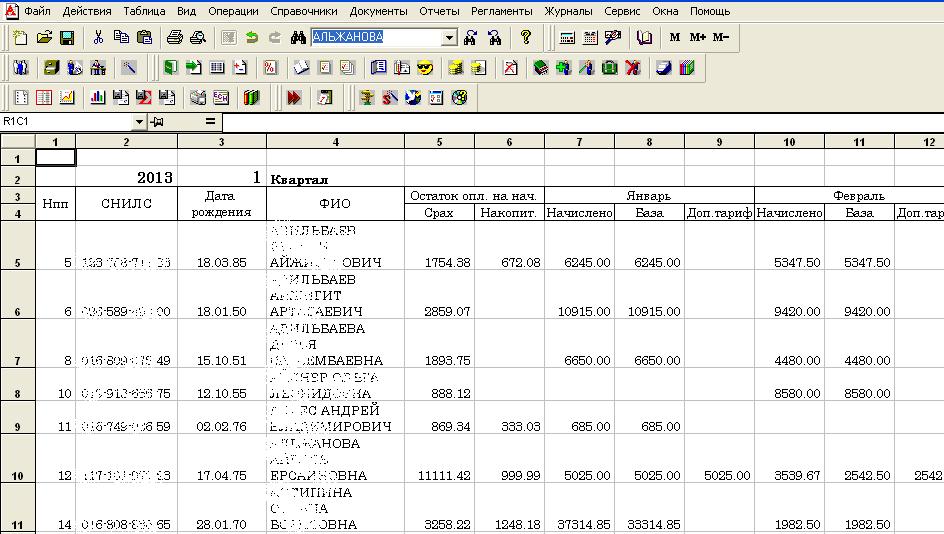Click the cell with value 11111.42
944x534 pixels.
tap(439, 459)
